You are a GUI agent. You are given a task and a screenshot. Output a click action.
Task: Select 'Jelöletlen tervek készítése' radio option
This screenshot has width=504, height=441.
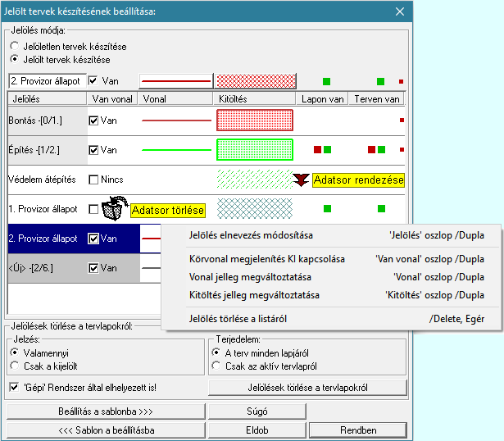16,47
